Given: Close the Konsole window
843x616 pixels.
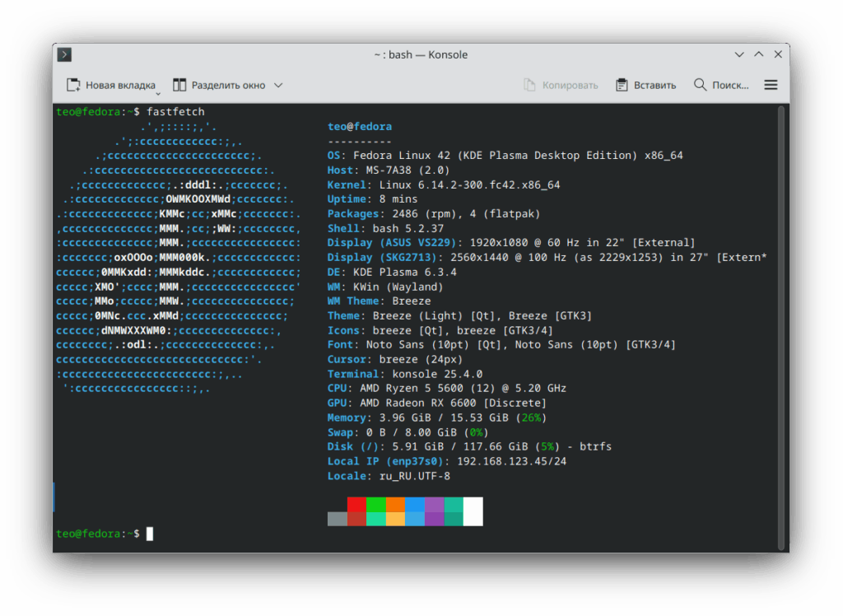Looking at the screenshot, I should click(778, 54).
